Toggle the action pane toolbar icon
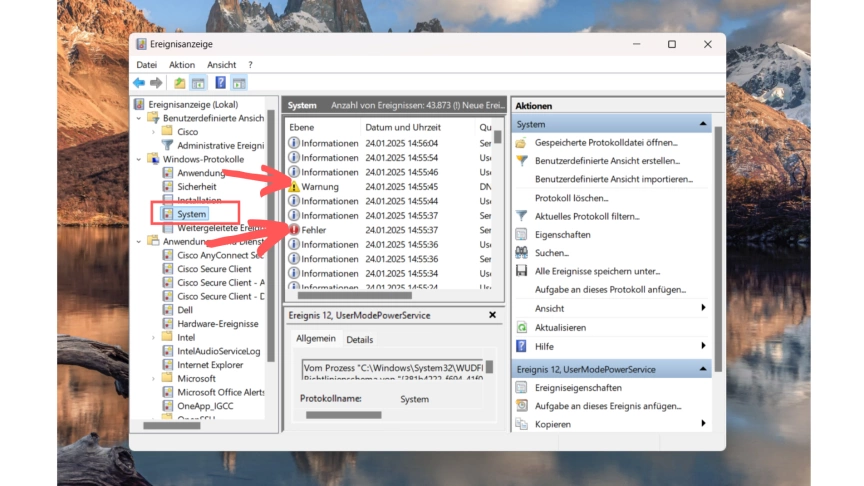This screenshot has height=486, width=864. coord(239,83)
